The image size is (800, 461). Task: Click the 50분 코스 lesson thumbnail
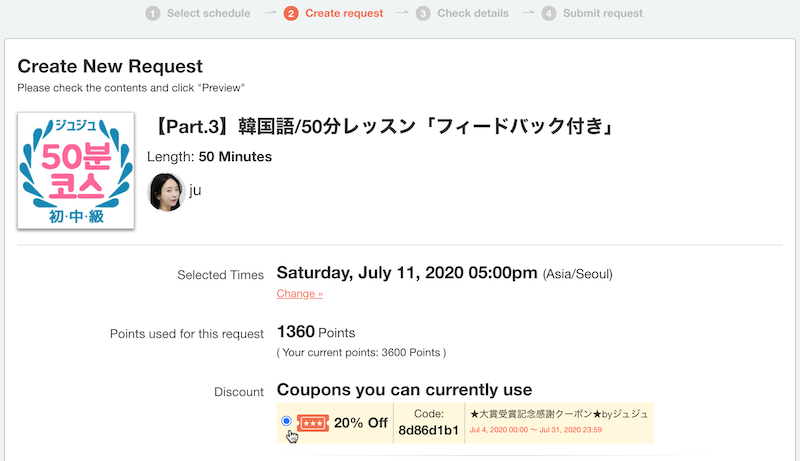[76, 170]
